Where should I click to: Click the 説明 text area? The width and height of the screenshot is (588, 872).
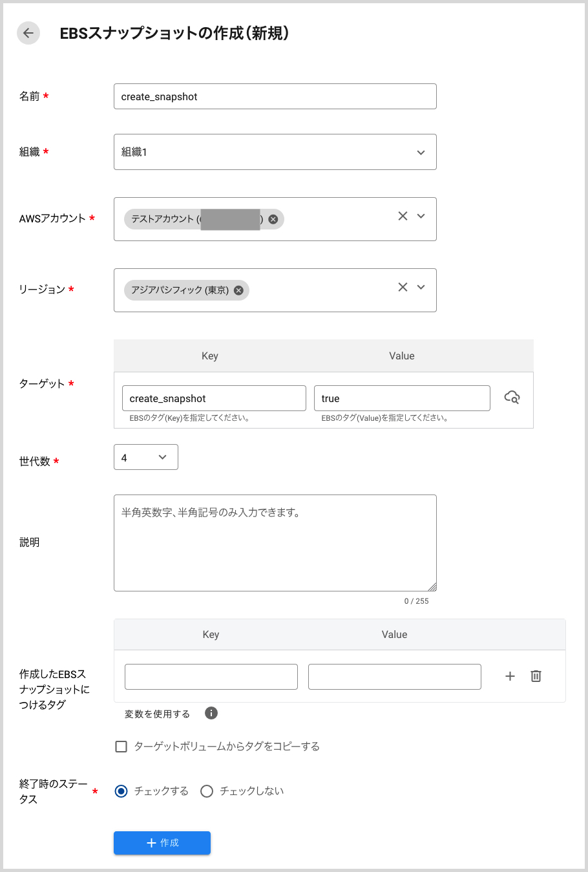coord(275,543)
